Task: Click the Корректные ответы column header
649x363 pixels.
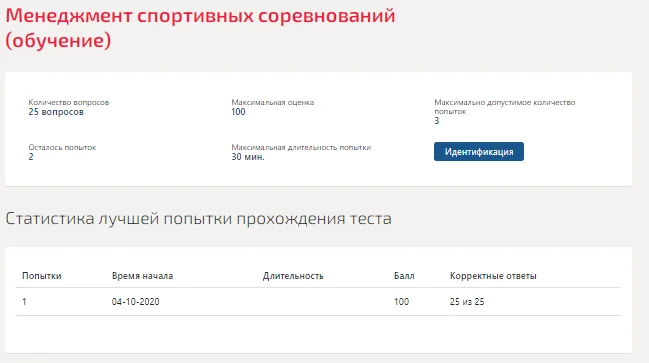Action: (x=493, y=276)
